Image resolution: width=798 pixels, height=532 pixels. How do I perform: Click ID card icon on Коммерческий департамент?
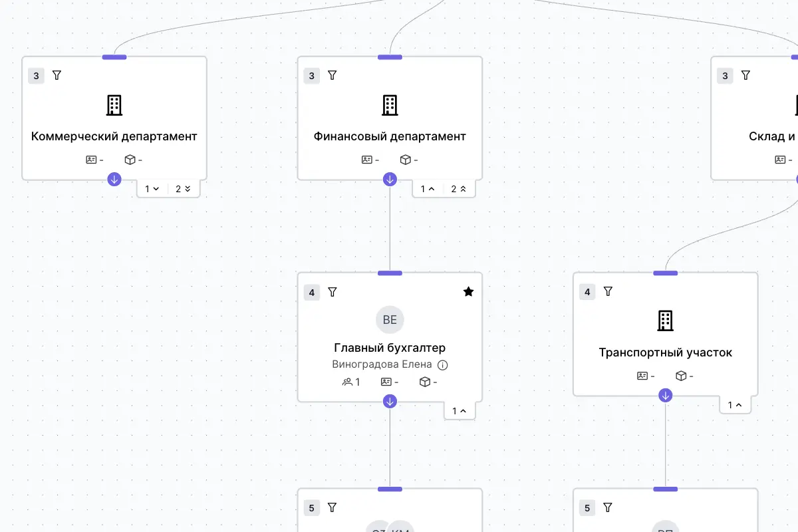(91, 160)
